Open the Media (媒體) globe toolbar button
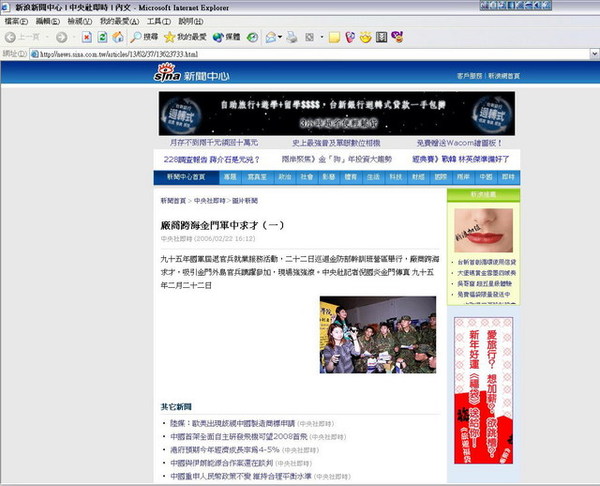 [x=227, y=37]
